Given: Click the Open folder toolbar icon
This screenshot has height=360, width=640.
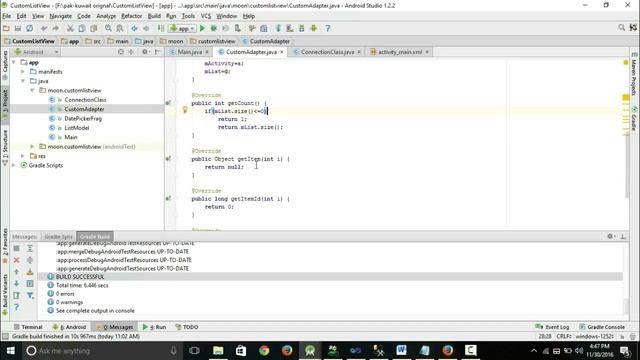Looking at the screenshot, I should pos(6,28).
